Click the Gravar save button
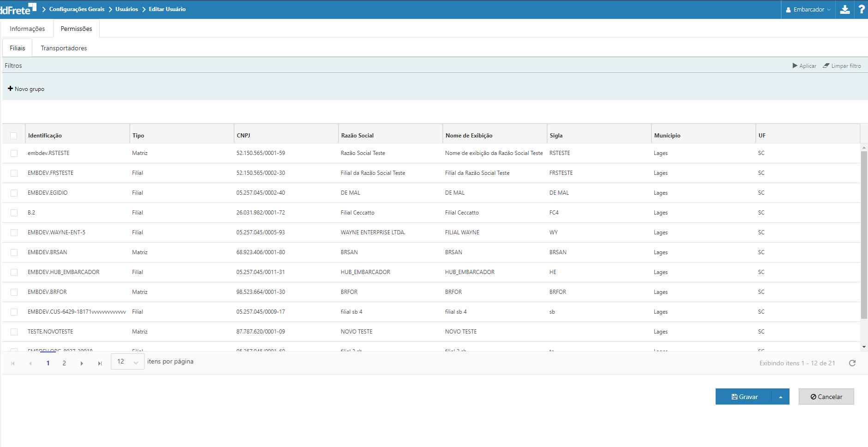The image size is (868, 447). [744, 397]
